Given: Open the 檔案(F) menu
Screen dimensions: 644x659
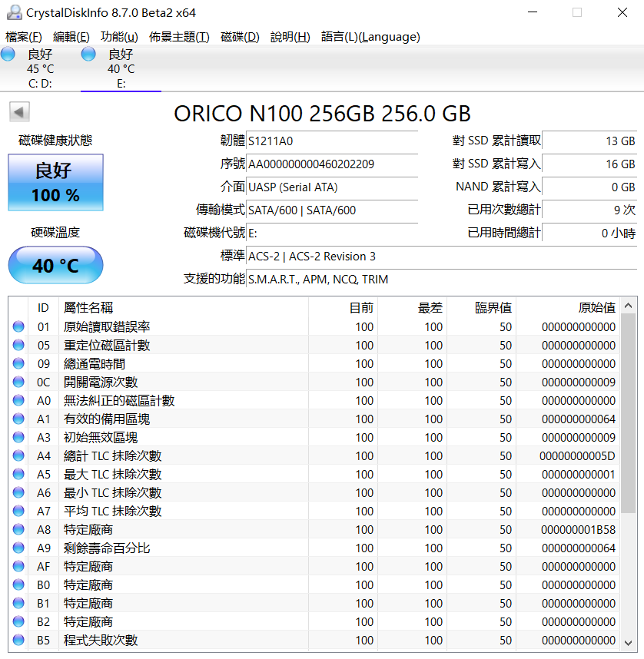Looking at the screenshot, I should [x=24, y=37].
